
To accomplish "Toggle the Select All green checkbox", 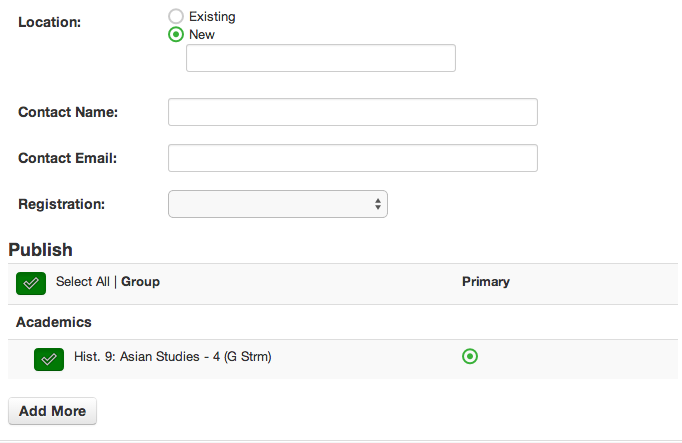I will click(31, 283).
